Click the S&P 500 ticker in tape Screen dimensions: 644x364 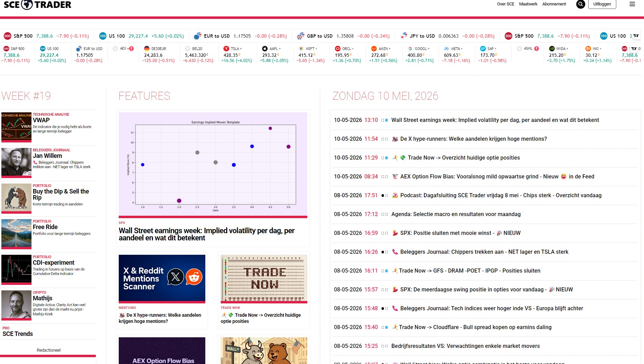click(46, 36)
